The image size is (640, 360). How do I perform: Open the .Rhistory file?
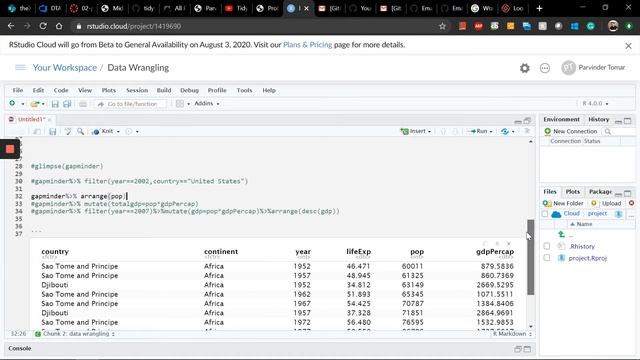582,246
